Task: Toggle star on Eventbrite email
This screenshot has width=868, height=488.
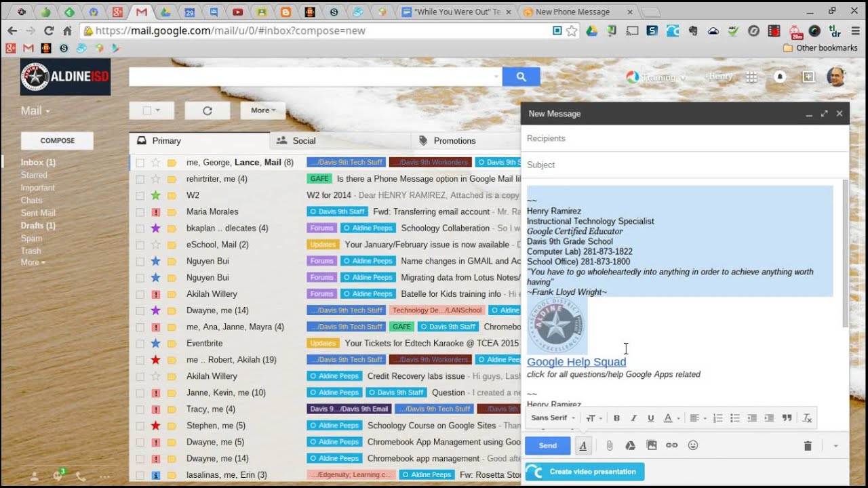Action: 155,344
